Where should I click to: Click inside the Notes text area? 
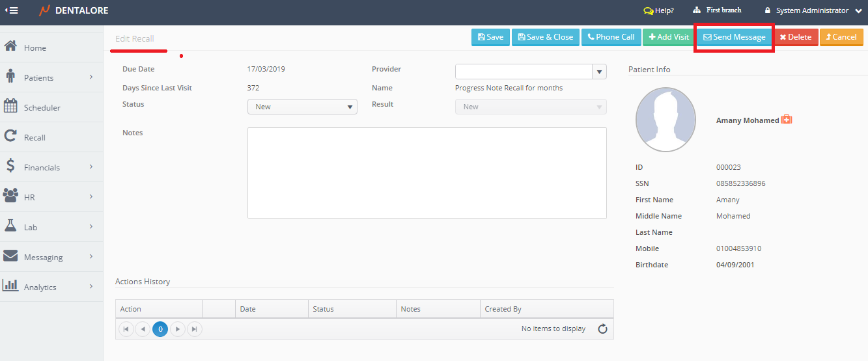pyautogui.click(x=427, y=172)
